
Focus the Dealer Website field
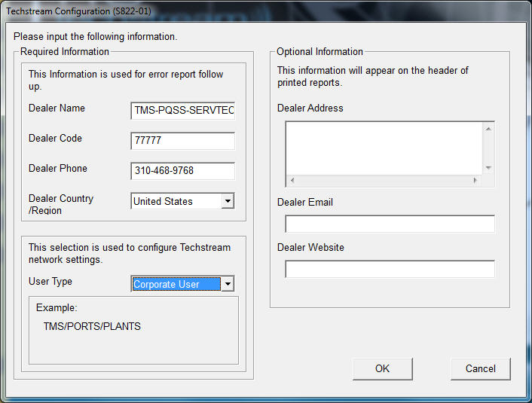click(390, 269)
